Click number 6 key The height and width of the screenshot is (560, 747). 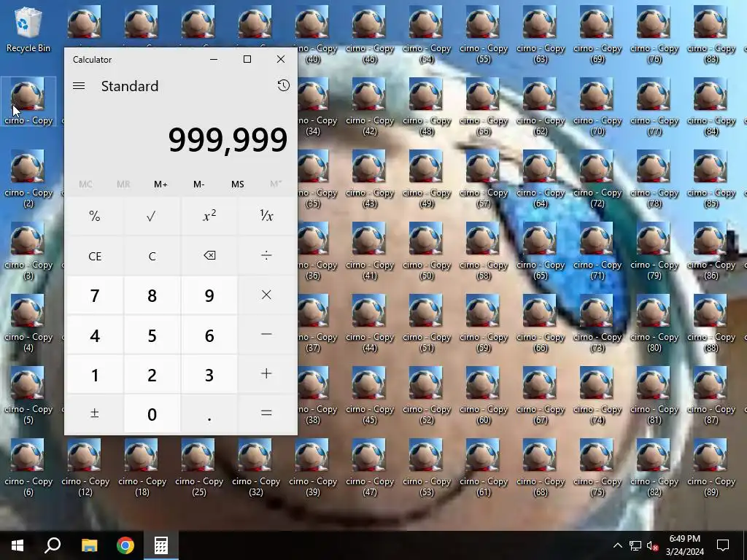coord(209,335)
